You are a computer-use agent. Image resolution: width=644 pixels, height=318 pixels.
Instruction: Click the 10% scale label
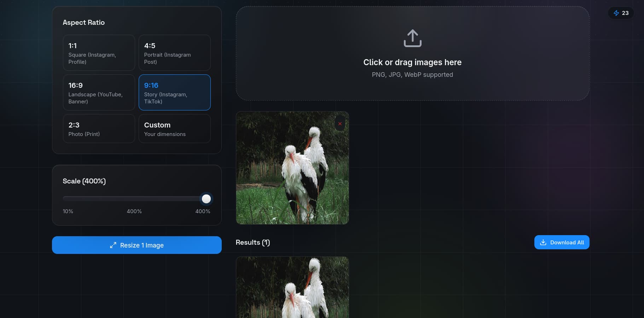(68, 211)
